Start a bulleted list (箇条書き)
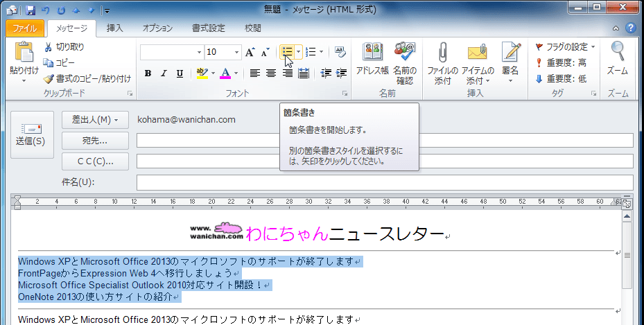Viewport: 644px width, 325px height. point(287,52)
